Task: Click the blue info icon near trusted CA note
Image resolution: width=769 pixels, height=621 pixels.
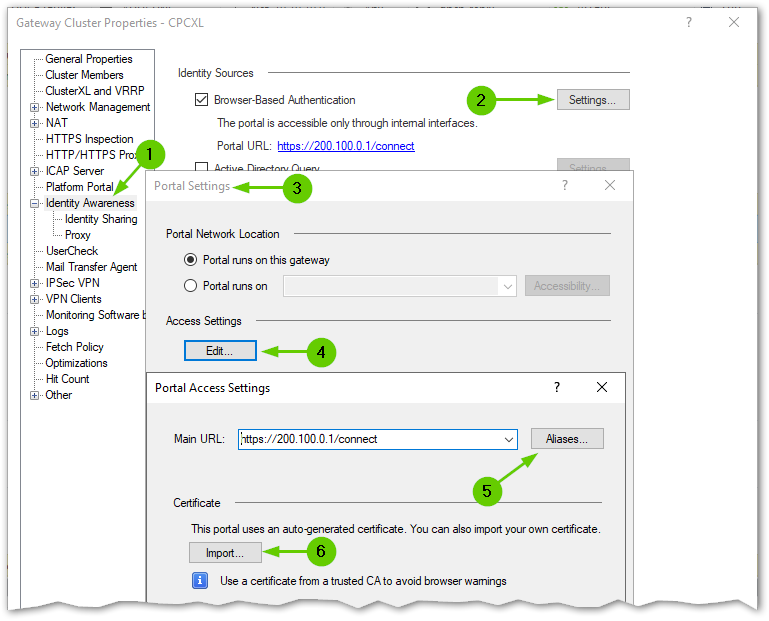Action: 200,581
